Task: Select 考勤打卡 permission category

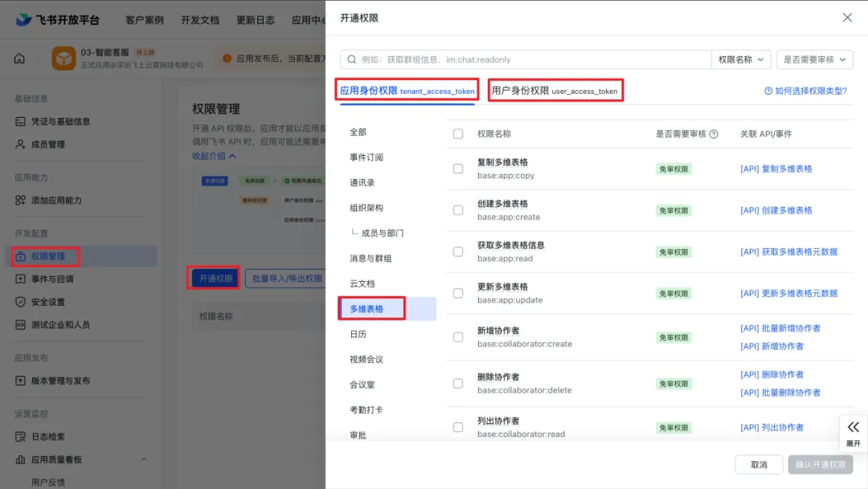Action: (x=366, y=410)
